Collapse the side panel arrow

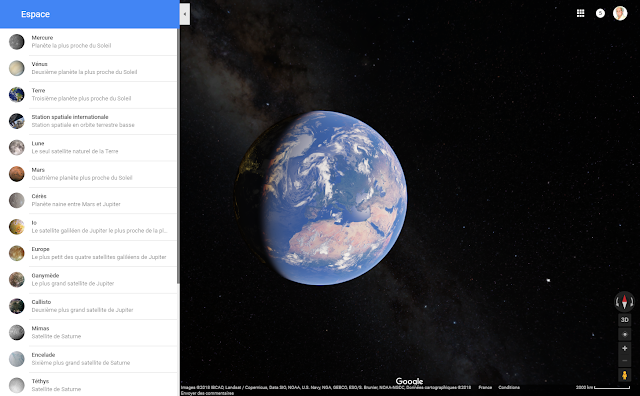pos(184,14)
